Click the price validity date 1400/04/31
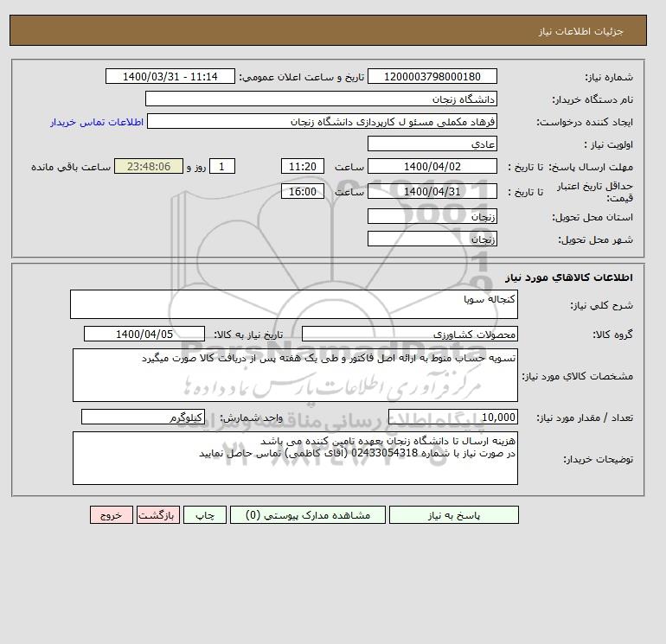 pyautogui.click(x=432, y=191)
